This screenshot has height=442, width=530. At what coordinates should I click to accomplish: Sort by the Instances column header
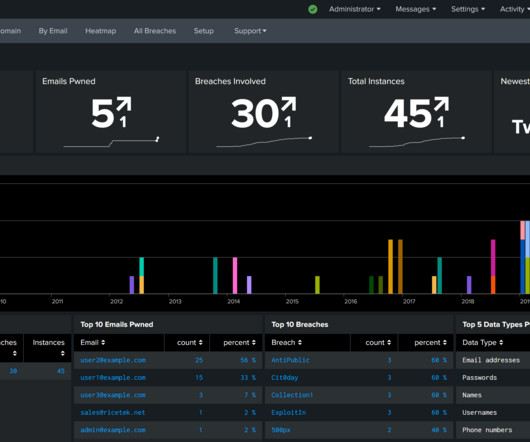coord(48,348)
